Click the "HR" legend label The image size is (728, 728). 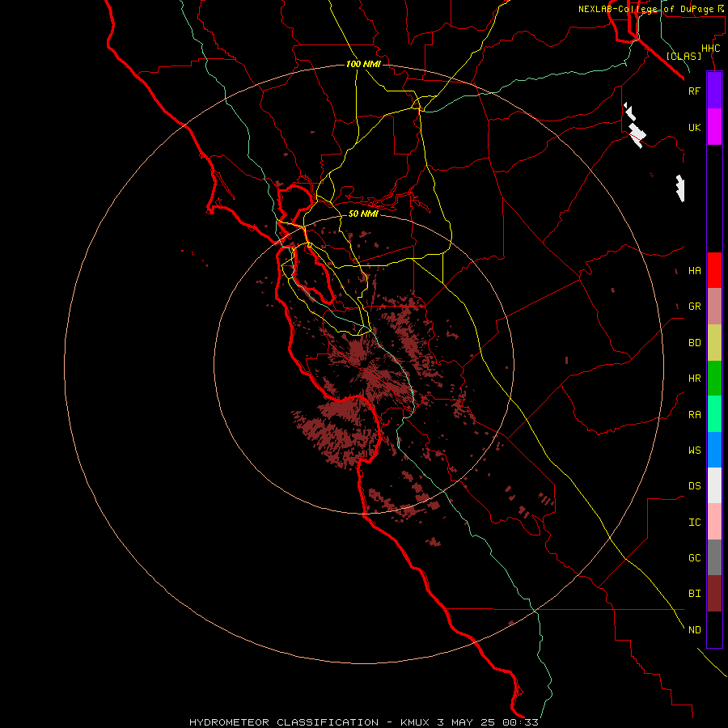point(694,379)
